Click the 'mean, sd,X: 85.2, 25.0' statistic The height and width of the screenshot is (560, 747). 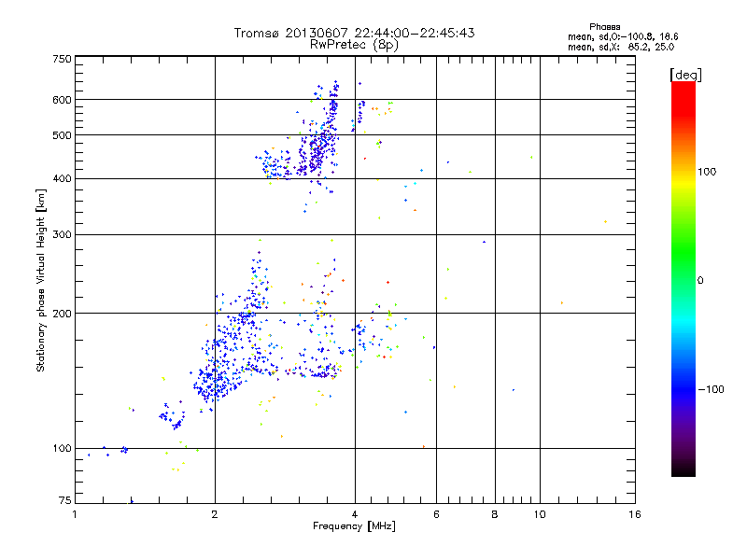[621, 47]
